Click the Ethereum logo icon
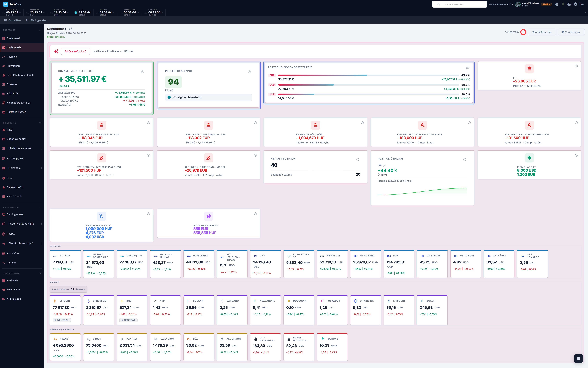The height and width of the screenshot is (368, 588). pos(88,301)
